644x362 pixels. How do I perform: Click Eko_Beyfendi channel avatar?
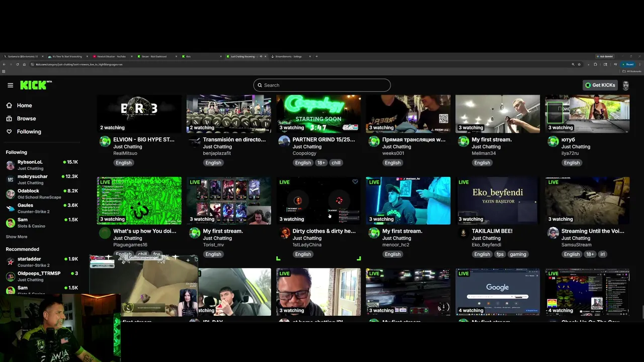463,233
